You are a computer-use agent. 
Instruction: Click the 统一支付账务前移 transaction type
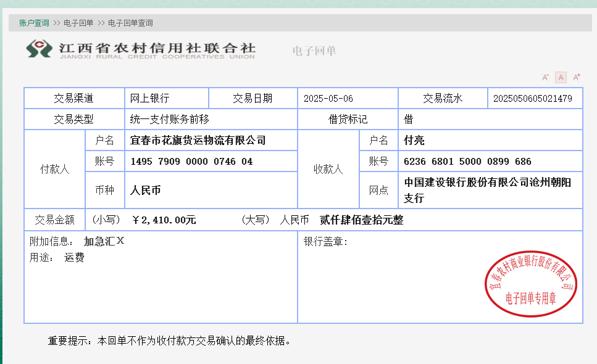(x=169, y=120)
